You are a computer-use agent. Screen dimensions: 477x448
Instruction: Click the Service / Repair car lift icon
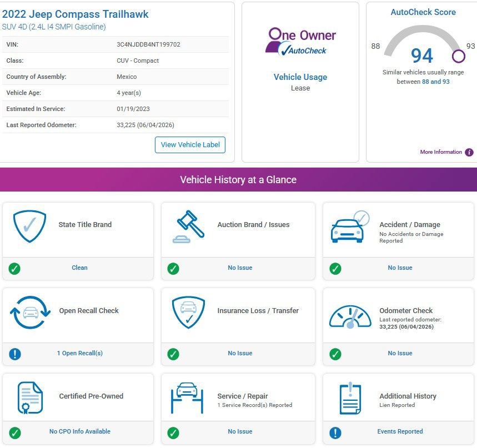coord(187,398)
